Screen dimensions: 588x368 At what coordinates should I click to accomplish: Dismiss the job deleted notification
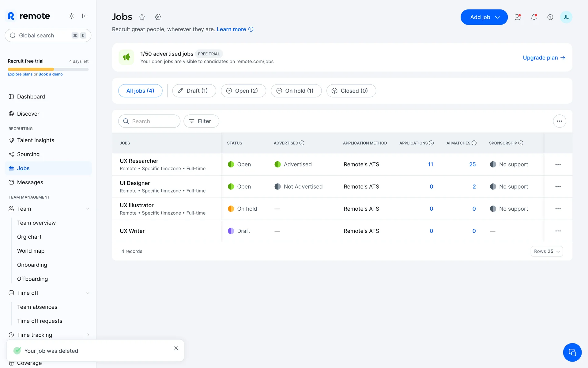pyautogui.click(x=176, y=348)
